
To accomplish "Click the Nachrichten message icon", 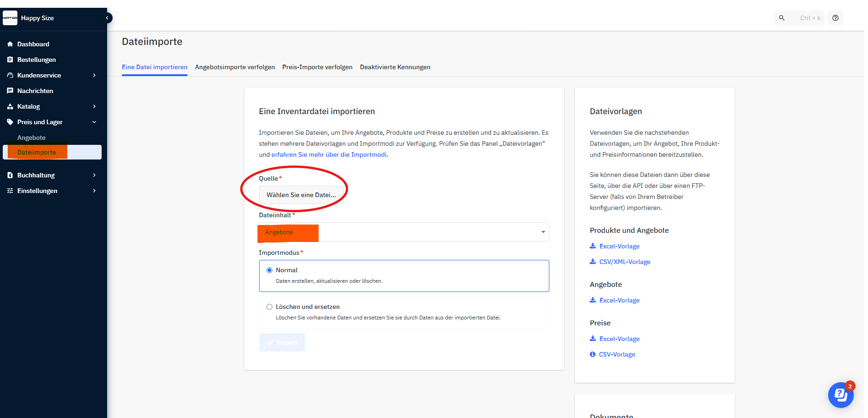I will tap(10, 91).
